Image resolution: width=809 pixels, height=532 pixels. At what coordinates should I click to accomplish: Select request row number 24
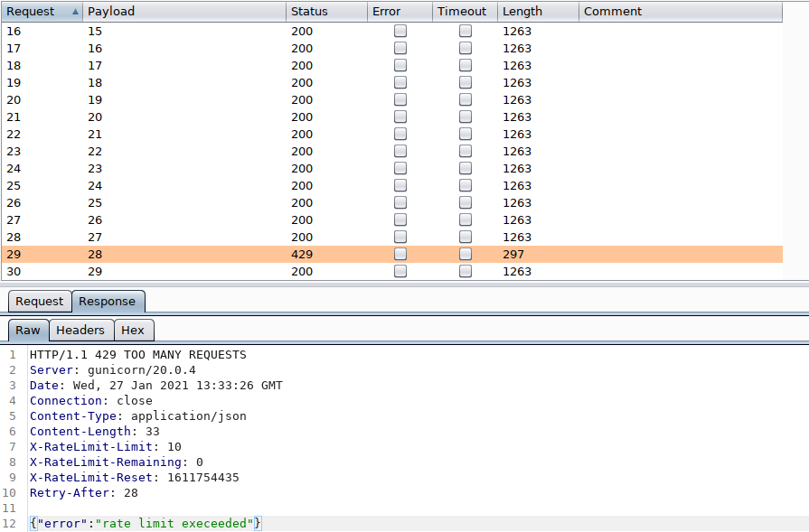[x=14, y=169]
